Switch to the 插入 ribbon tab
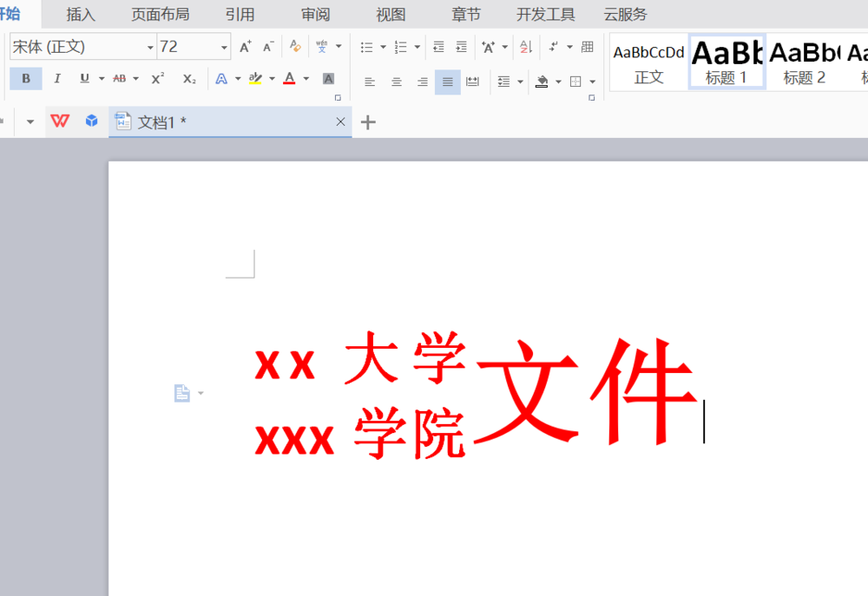 click(81, 14)
